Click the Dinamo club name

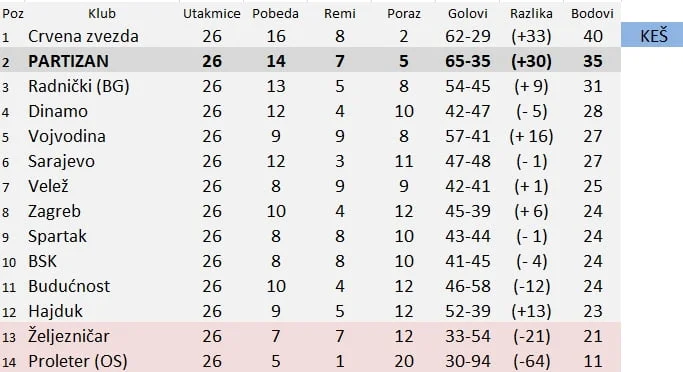58,111
